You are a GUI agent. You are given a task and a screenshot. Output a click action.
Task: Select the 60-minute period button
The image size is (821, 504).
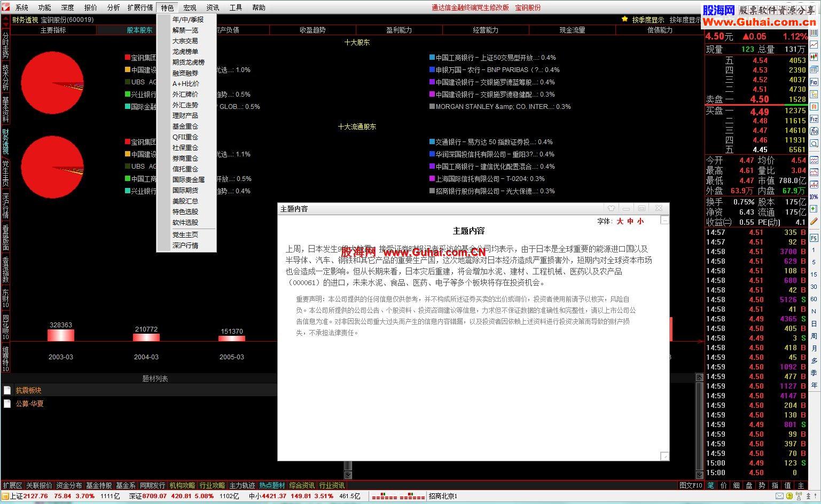coord(814,299)
